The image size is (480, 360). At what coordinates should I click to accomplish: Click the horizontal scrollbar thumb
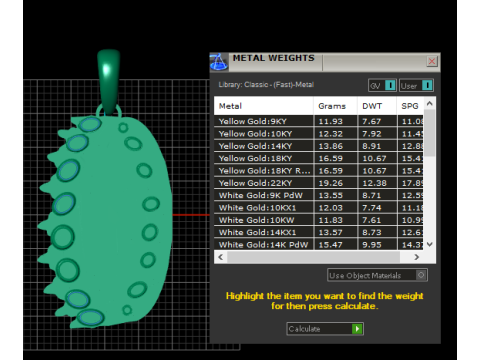click(313, 257)
